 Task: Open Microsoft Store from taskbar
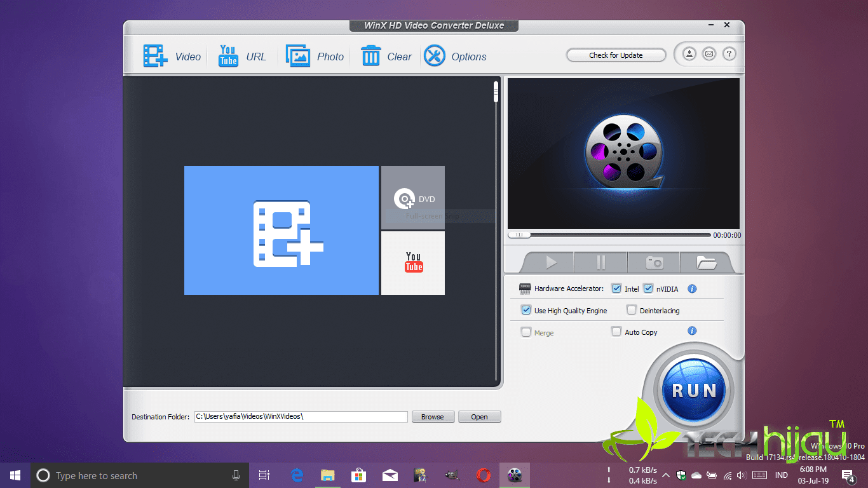point(359,475)
